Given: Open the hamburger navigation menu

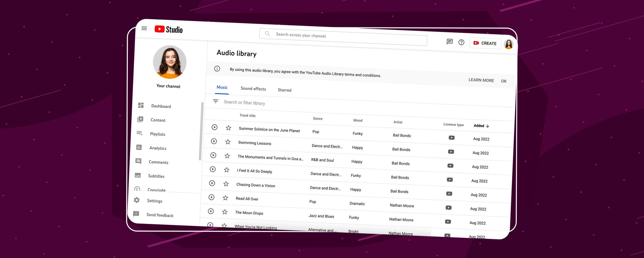Looking at the screenshot, I should (x=144, y=28).
